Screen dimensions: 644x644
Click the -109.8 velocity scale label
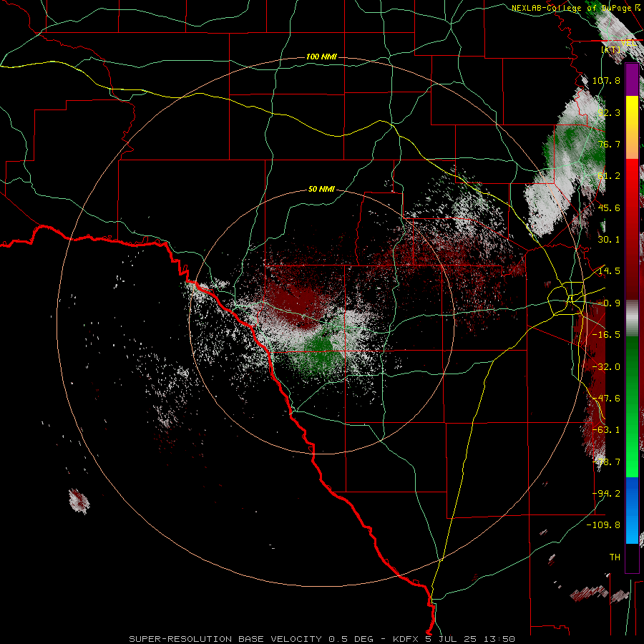[603, 525]
